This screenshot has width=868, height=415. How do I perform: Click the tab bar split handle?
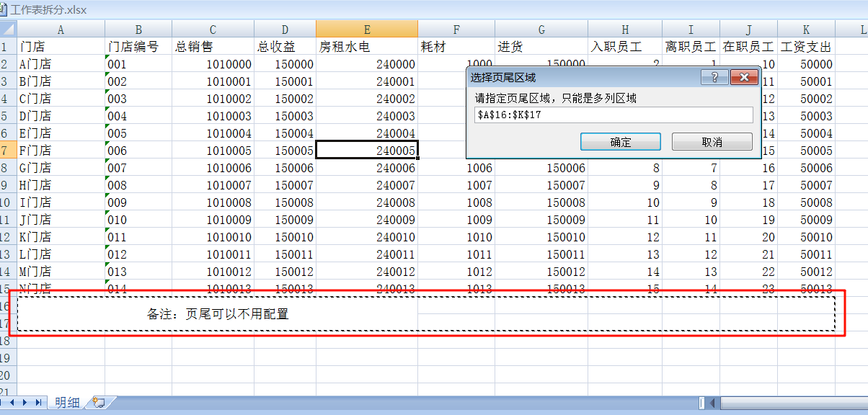(x=701, y=403)
